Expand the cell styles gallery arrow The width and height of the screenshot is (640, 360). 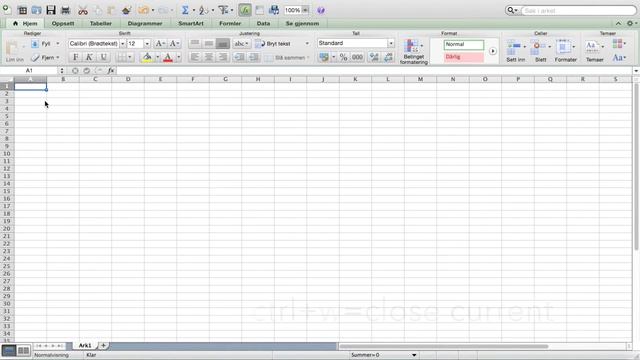coord(493,51)
